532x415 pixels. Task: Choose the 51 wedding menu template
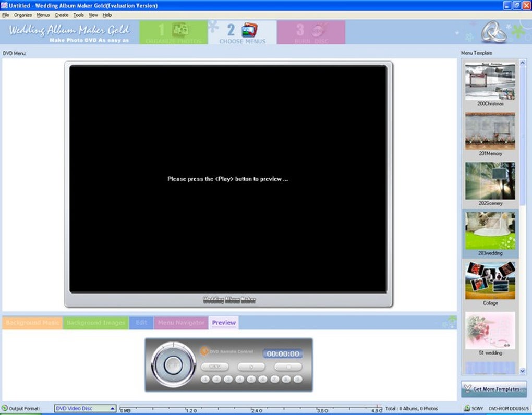(x=490, y=333)
